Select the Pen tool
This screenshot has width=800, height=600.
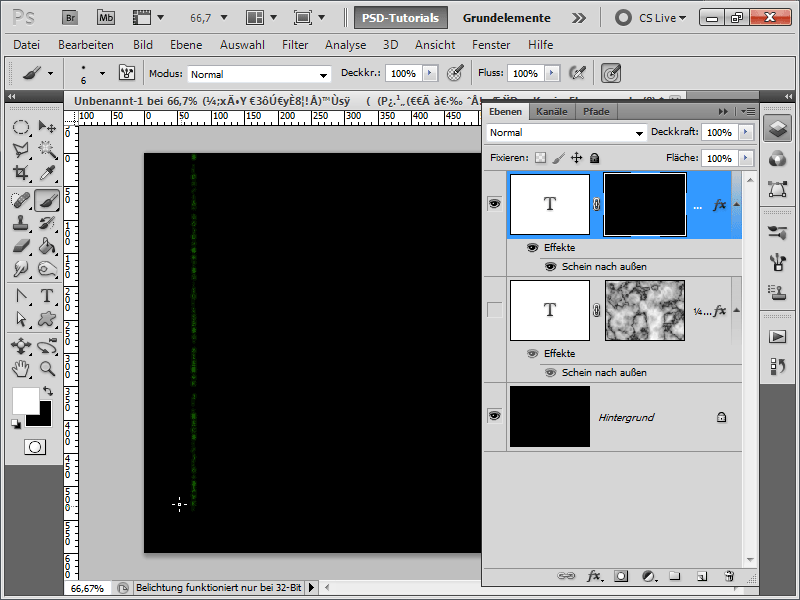pos(21,296)
